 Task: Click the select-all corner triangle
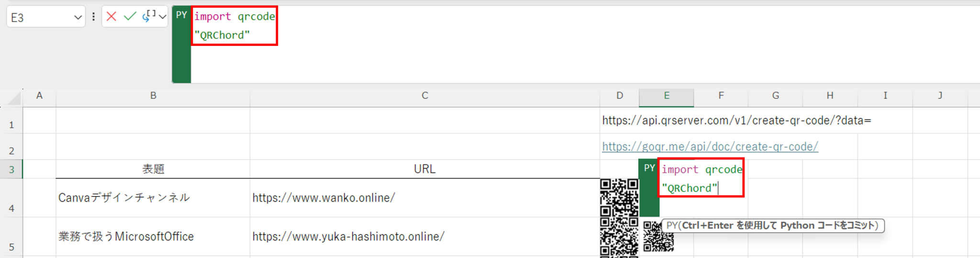point(14,98)
